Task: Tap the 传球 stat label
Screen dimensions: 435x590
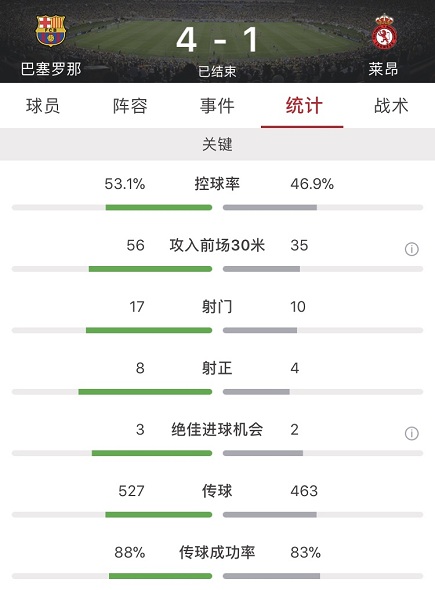Action: click(217, 491)
